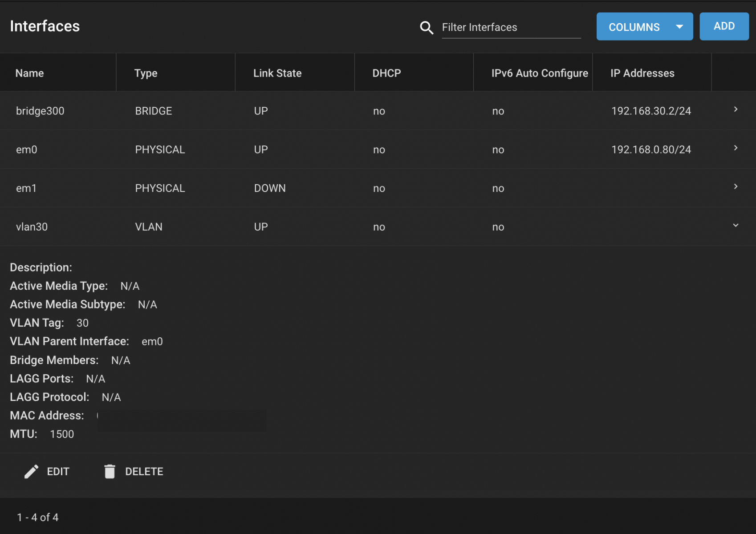Click the pagination text 1 - 4 of 4

click(38, 518)
